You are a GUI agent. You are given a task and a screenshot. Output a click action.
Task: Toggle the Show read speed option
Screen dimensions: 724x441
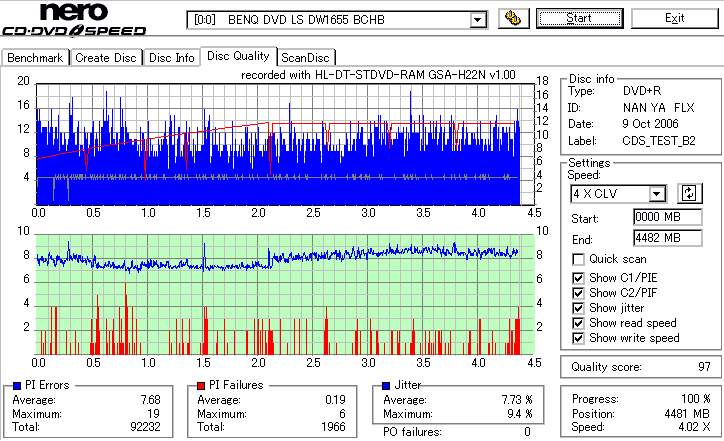coord(578,323)
